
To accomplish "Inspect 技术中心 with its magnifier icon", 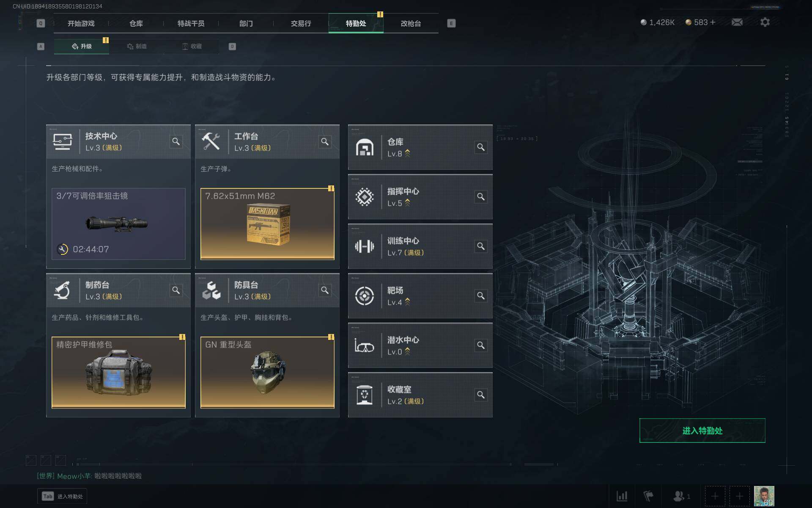I will click(176, 142).
